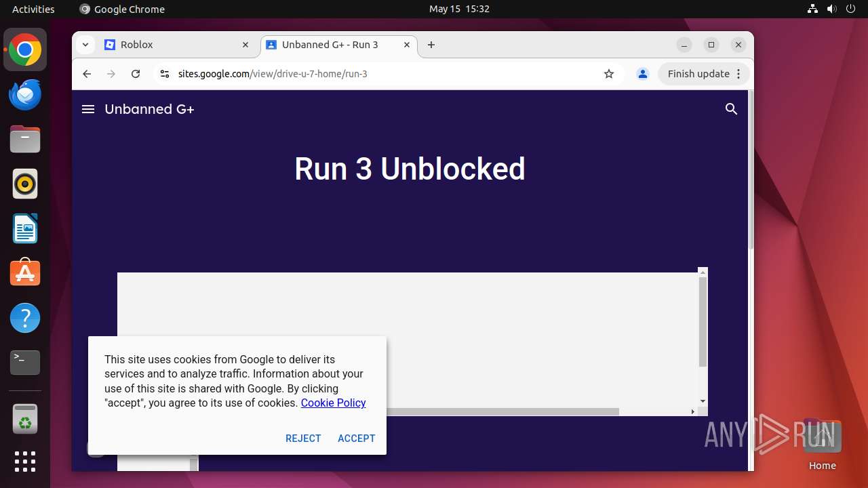Image resolution: width=868 pixels, height=488 pixels.
Task: Reject cookies in the consent dialog
Action: pos(303,439)
